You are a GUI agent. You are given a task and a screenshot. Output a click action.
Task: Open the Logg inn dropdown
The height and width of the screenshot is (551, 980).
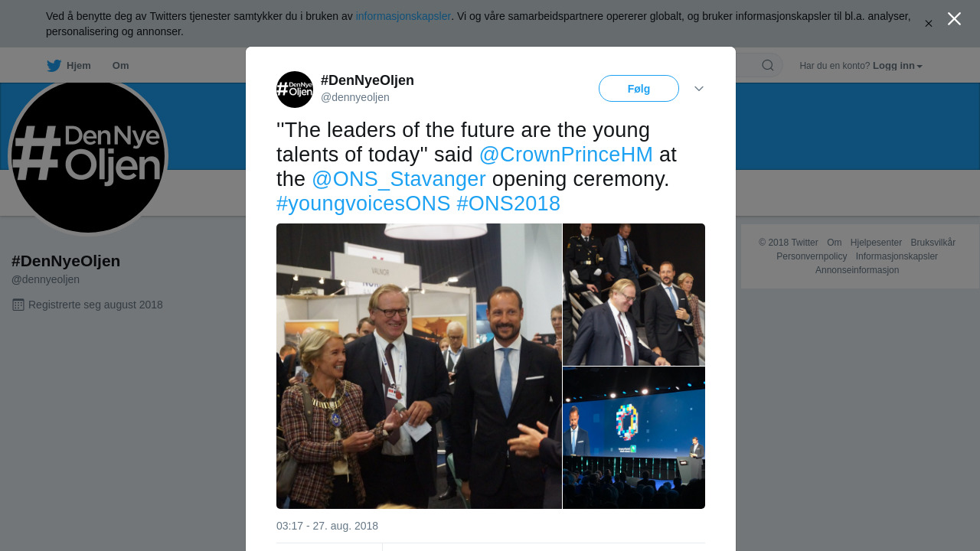pyautogui.click(x=897, y=66)
